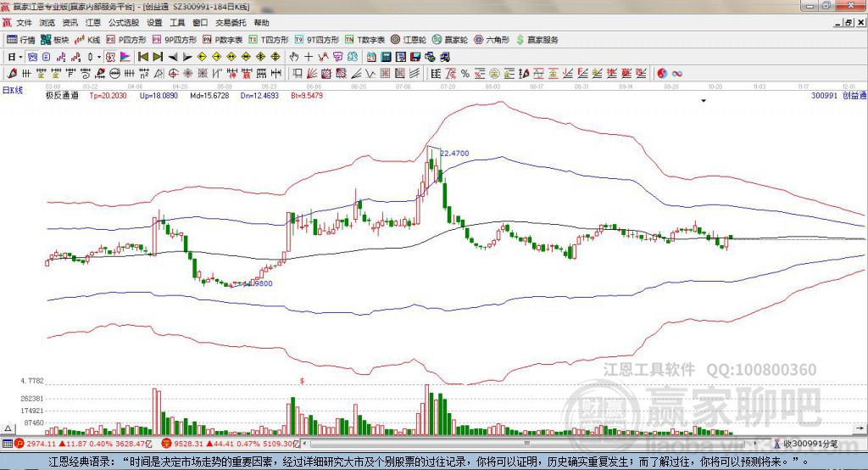Image resolution: width=868 pixels, height=470 pixels.
Task: Jump to last bar icon
Action: (158, 57)
